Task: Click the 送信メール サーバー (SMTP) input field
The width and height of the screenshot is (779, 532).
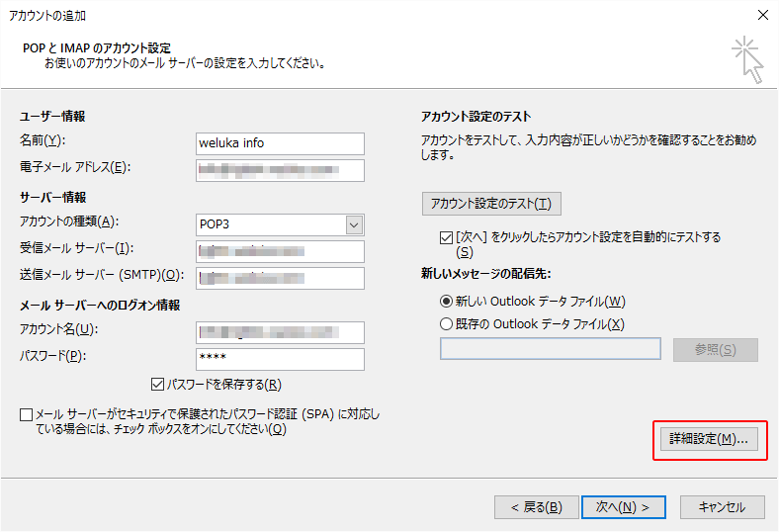Action: (280, 278)
